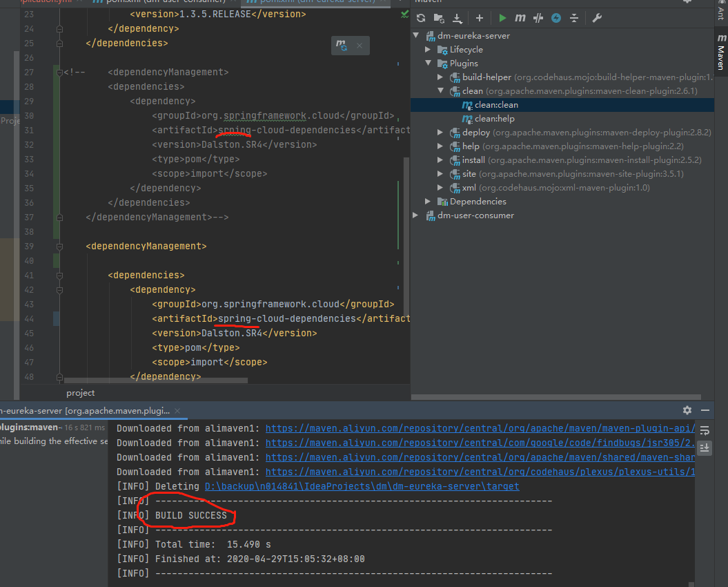
Task: Expand the xml plugin node
Action: [x=440, y=187]
